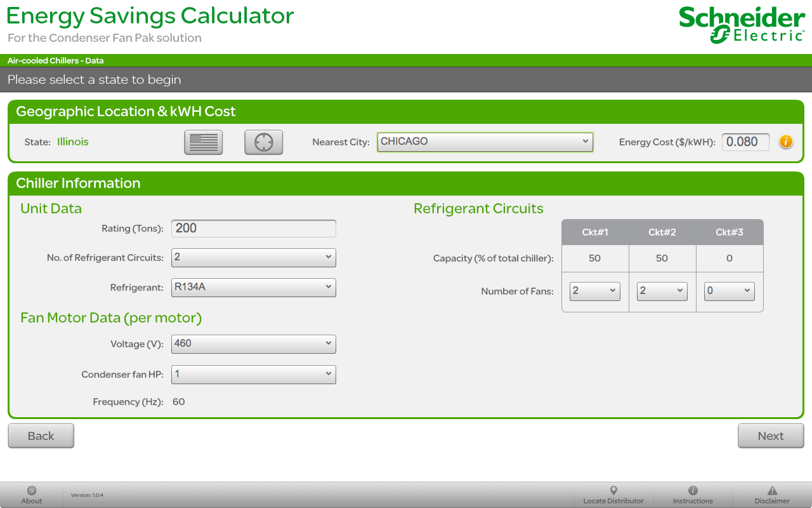Open Ckt#3 Number of Fans dropdown
Image resolution: width=812 pixels, height=508 pixels.
[x=730, y=291]
